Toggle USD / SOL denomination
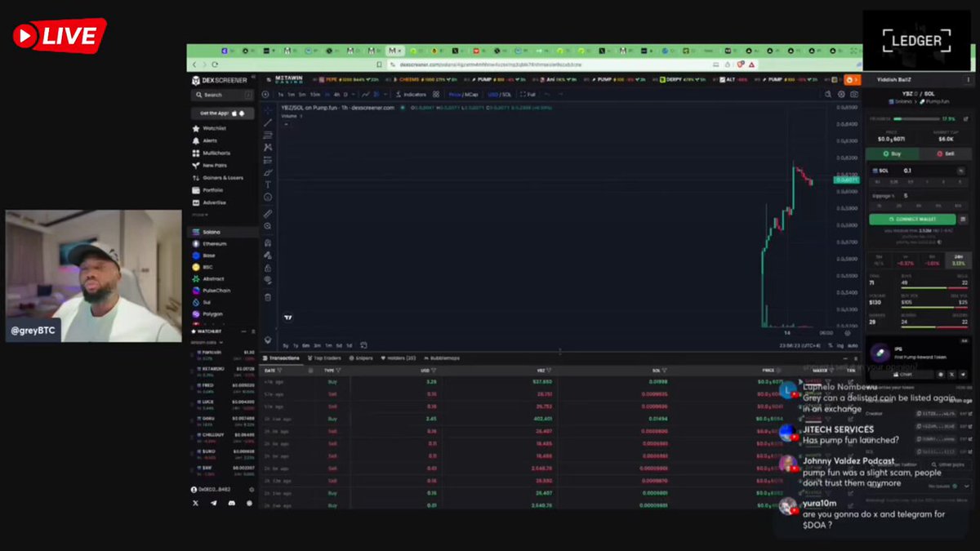 click(500, 95)
